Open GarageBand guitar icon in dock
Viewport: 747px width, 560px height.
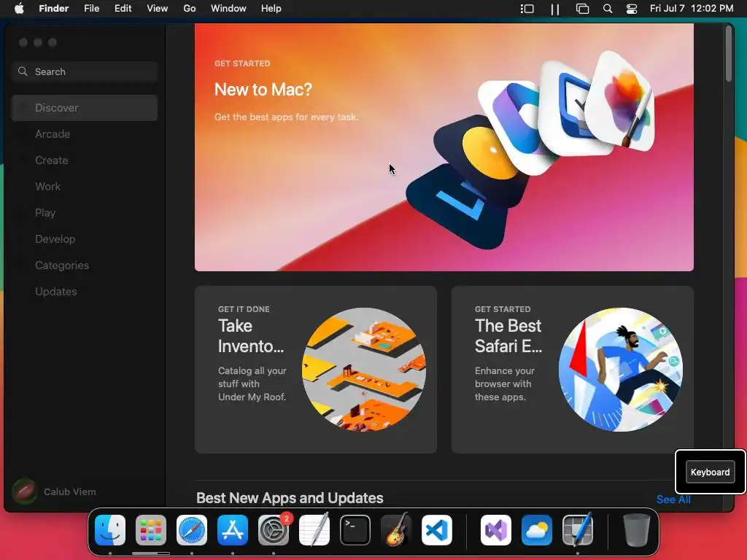pos(396,530)
